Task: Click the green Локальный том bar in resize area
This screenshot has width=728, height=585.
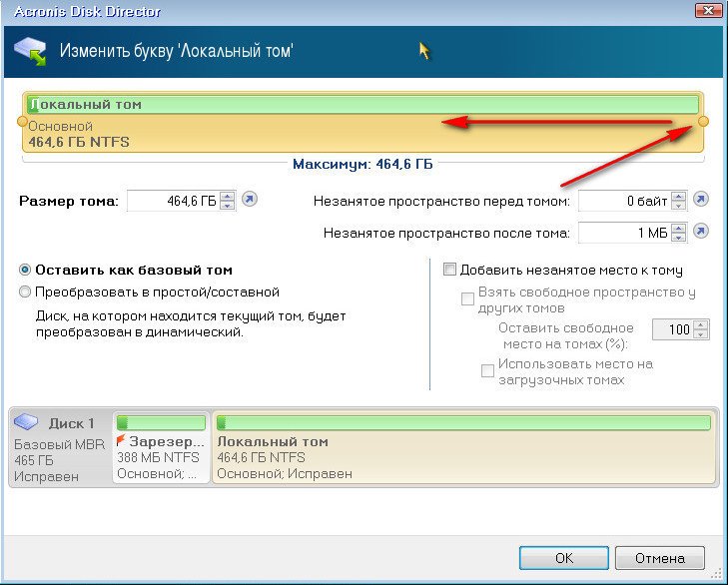Action: click(x=363, y=105)
